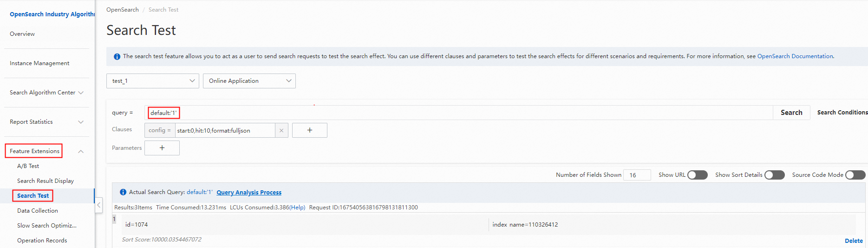Click the Search Test breadcrumb

163,10
